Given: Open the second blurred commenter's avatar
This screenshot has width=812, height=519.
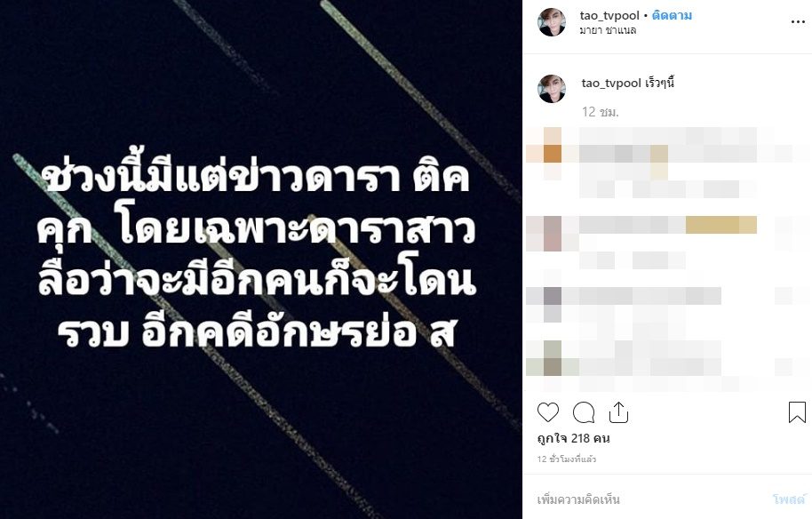Looking at the screenshot, I should click(x=553, y=234).
